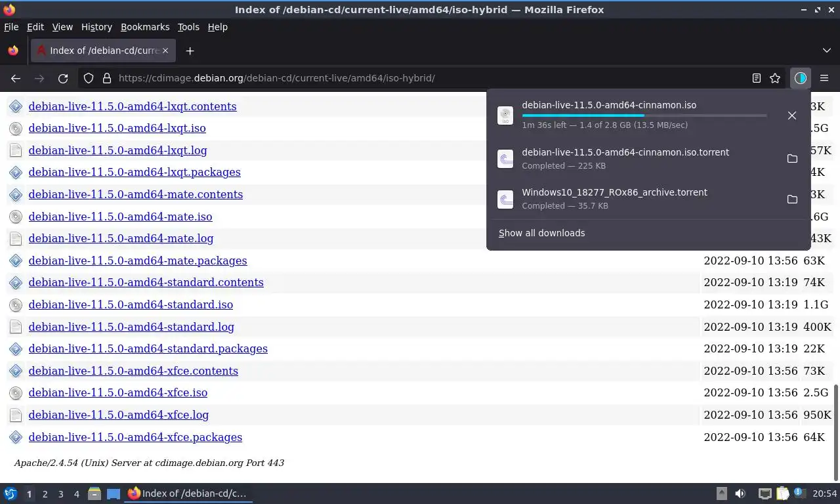Click icon beside xfce.iso link
Viewport: 840px width, 504px height.
point(16,393)
